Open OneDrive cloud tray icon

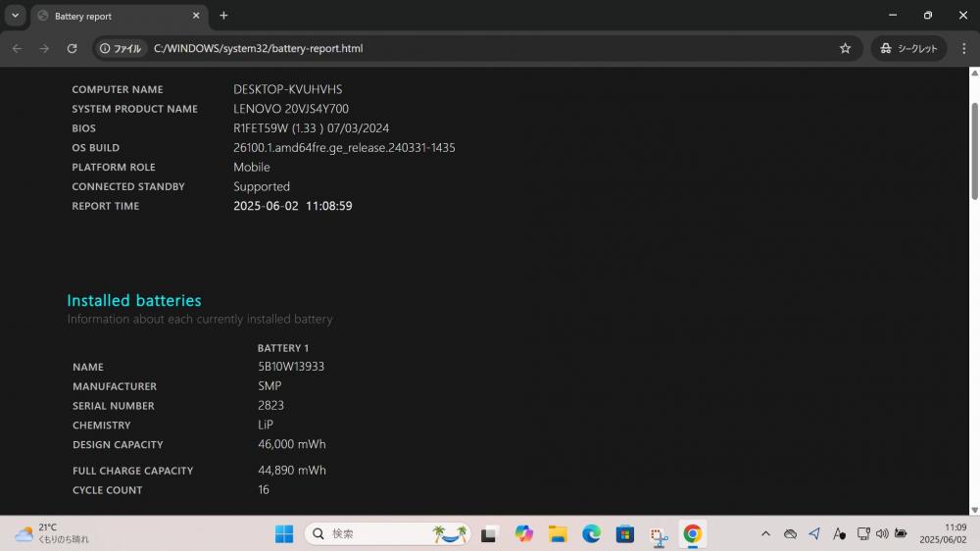[x=790, y=533]
